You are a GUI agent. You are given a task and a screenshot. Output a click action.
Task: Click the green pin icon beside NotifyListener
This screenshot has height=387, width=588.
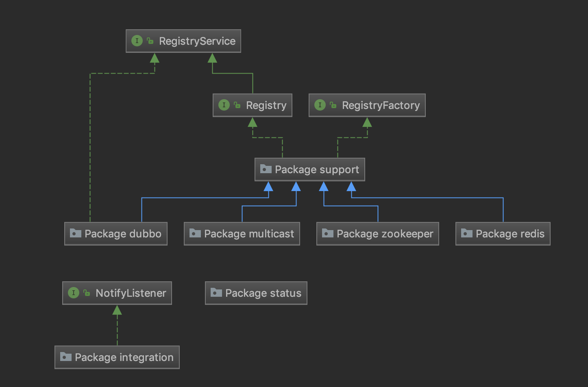tap(87, 293)
